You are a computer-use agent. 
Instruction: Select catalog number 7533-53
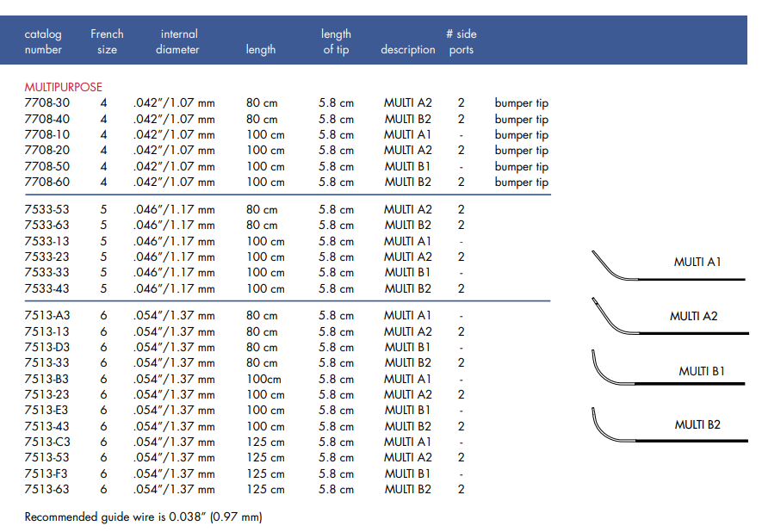click(x=47, y=210)
